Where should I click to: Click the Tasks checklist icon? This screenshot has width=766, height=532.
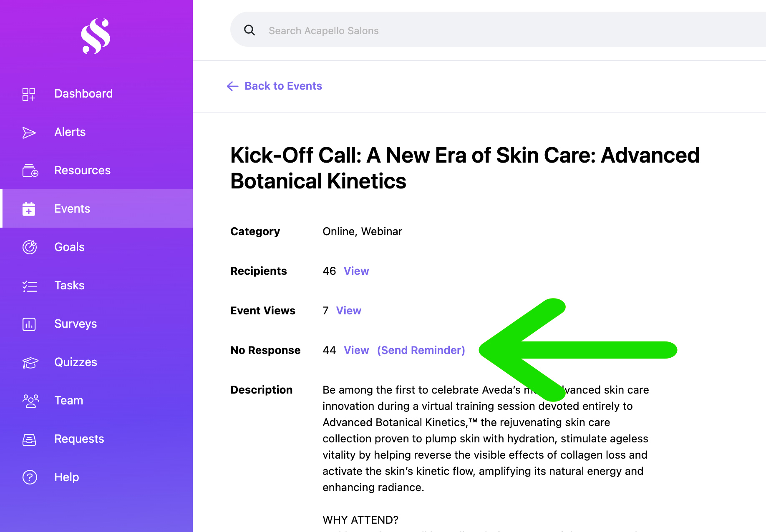tap(30, 286)
